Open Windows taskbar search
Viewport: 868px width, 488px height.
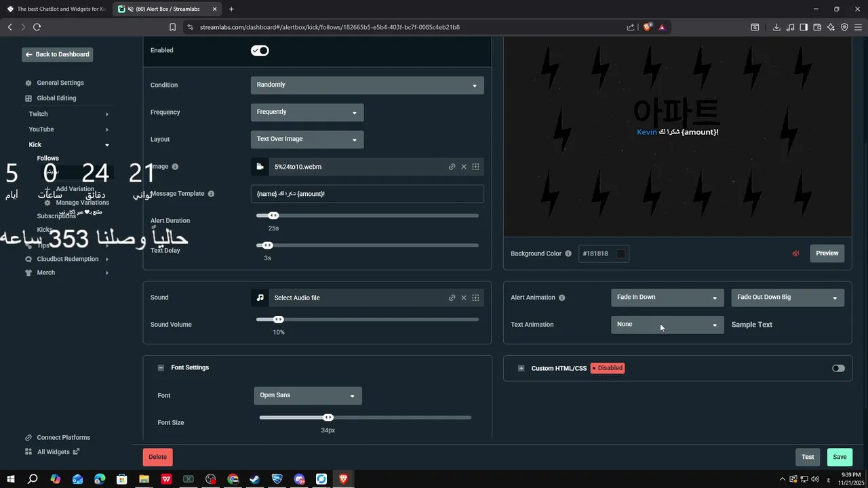33,479
